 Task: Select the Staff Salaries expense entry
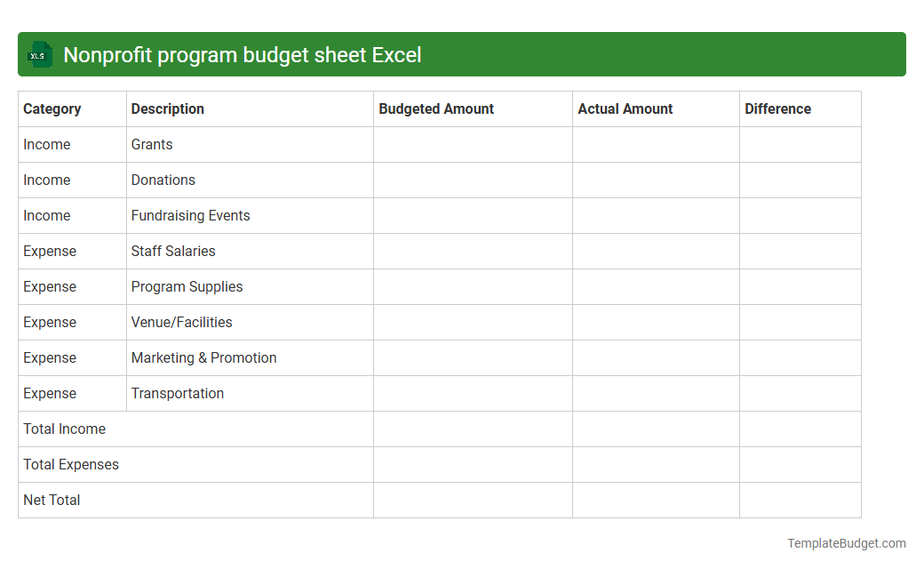173,251
